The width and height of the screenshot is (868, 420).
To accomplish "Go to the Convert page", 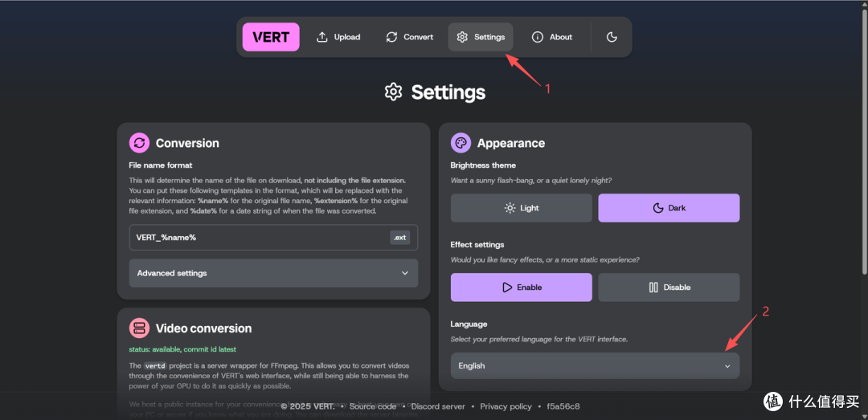I will pos(410,37).
